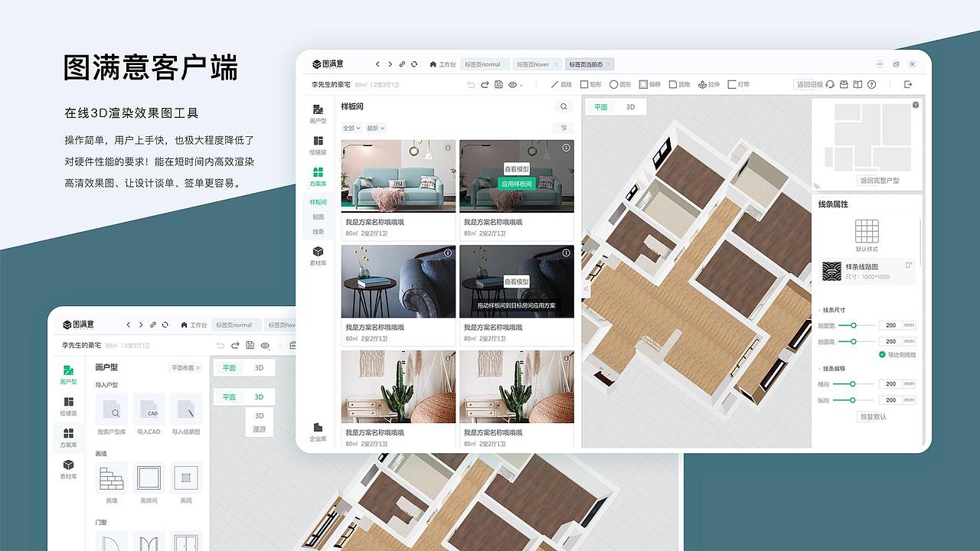Select the 拉伸 (stretch) tool
This screenshot has height=551, width=980.
[x=711, y=84]
